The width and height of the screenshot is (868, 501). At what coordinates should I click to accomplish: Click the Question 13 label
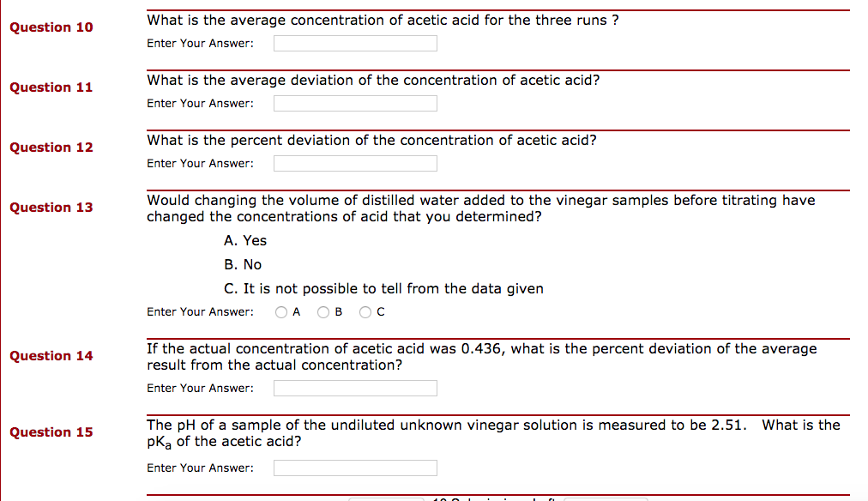point(51,208)
